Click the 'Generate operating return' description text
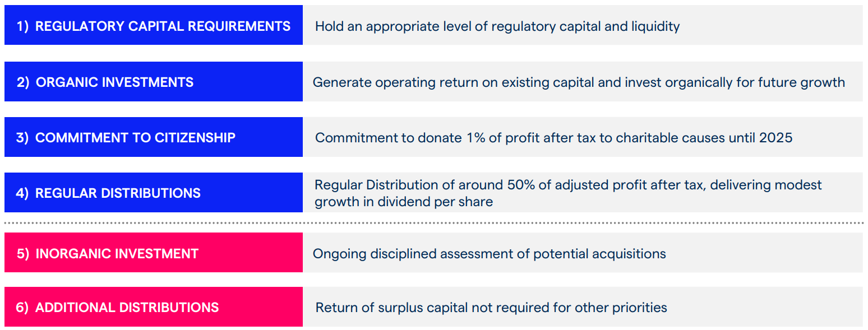 pyautogui.click(x=578, y=82)
